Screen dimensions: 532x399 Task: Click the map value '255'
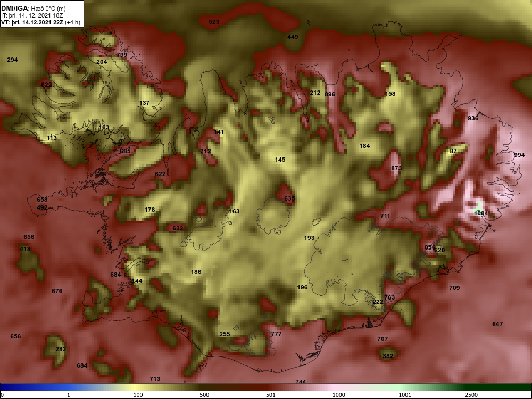tap(225, 334)
